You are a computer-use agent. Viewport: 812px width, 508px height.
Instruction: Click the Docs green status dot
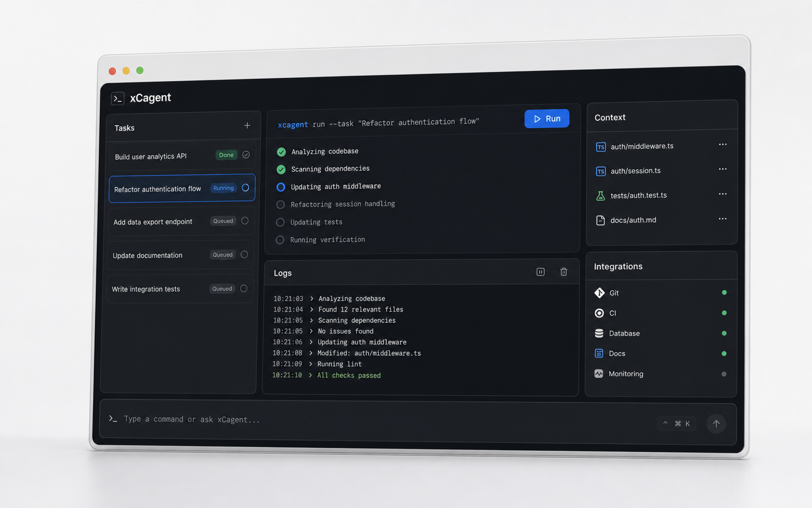pos(724,354)
